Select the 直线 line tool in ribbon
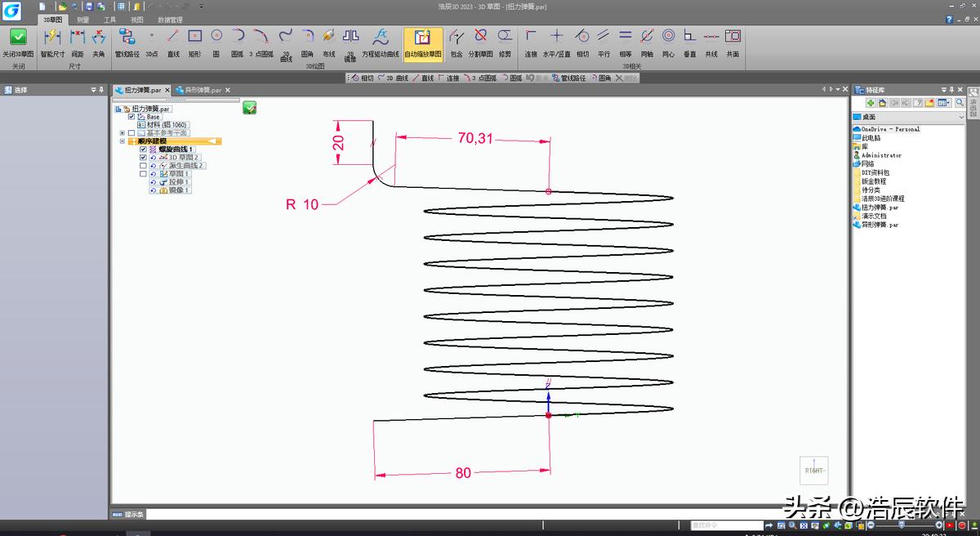Image resolution: width=980 pixels, height=536 pixels. pos(173,42)
